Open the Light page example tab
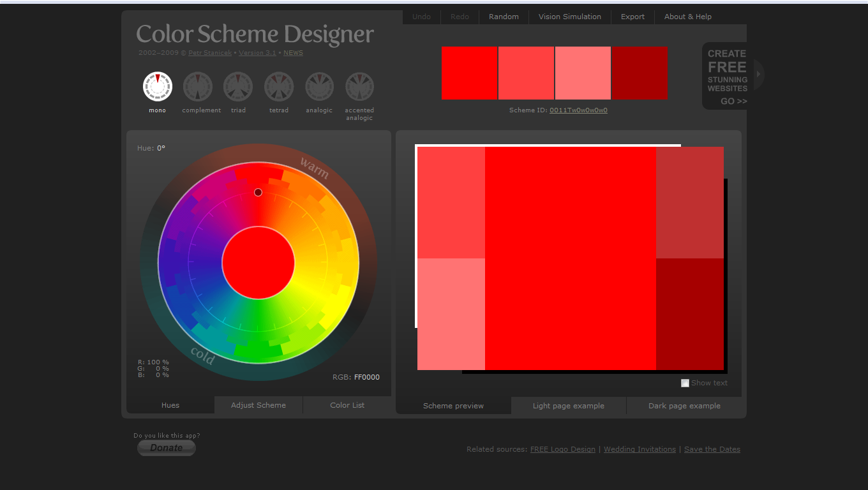The height and width of the screenshot is (490, 868). coord(569,406)
